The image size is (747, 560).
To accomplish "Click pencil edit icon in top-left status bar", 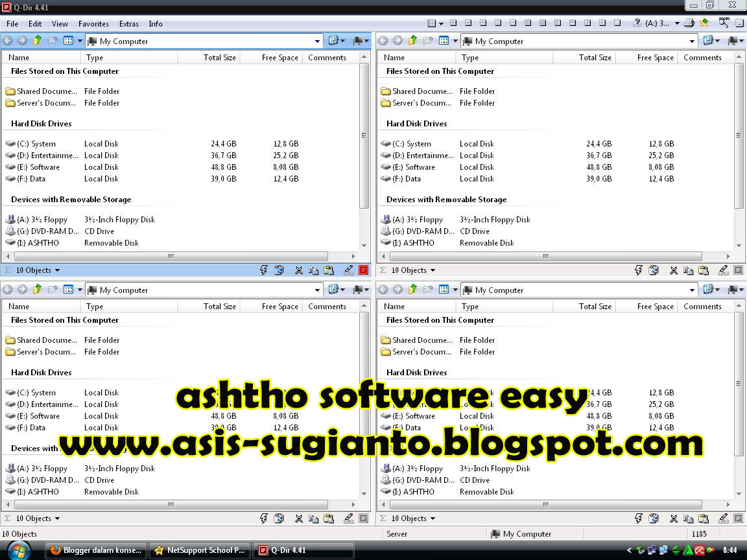I will (349, 270).
